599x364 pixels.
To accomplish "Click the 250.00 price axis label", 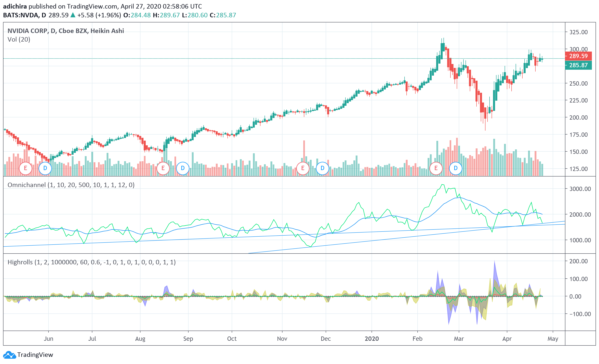I will point(579,84).
